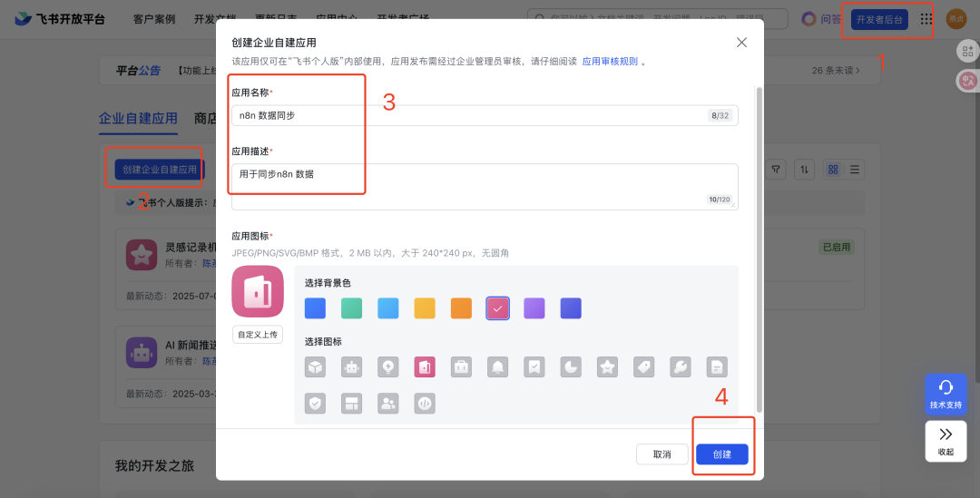Click the 创建 button
Image resolution: width=980 pixels, height=498 pixels.
pos(722,454)
